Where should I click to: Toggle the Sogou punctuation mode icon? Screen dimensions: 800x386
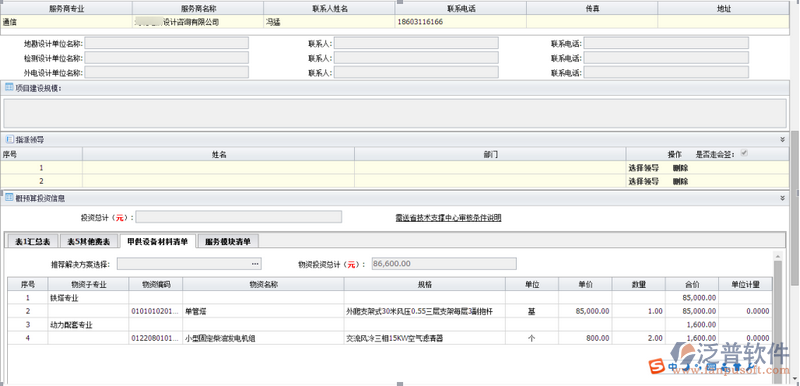(698, 367)
